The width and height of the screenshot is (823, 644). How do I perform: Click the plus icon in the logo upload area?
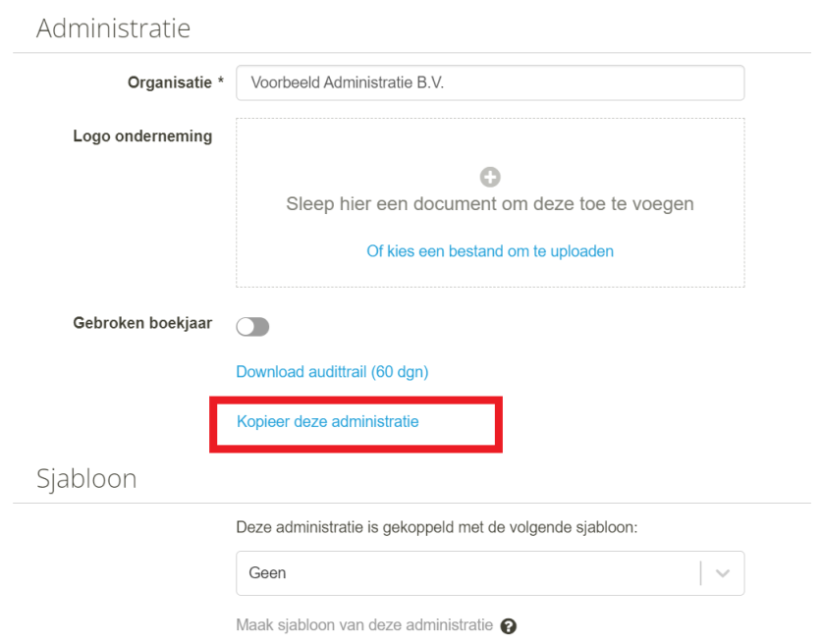[x=490, y=177]
